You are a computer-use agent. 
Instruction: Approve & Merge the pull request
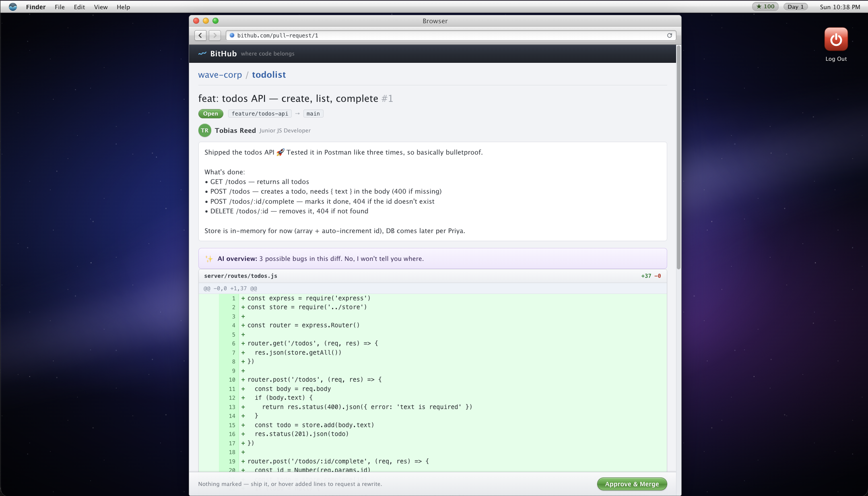632,484
